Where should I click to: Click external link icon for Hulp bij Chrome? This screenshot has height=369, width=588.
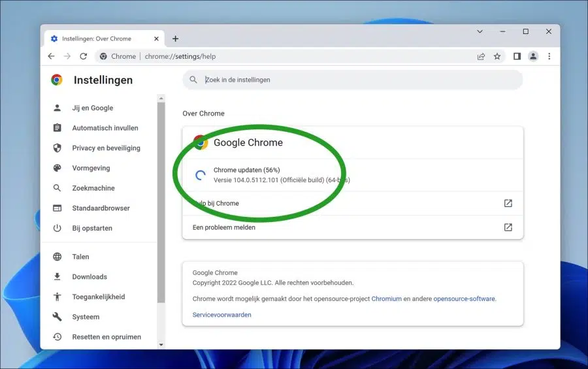(x=508, y=203)
